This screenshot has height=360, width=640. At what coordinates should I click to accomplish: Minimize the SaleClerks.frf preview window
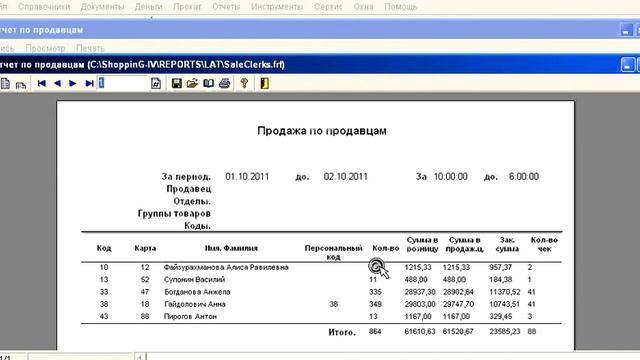pyautogui.click(x=627, y=65)
